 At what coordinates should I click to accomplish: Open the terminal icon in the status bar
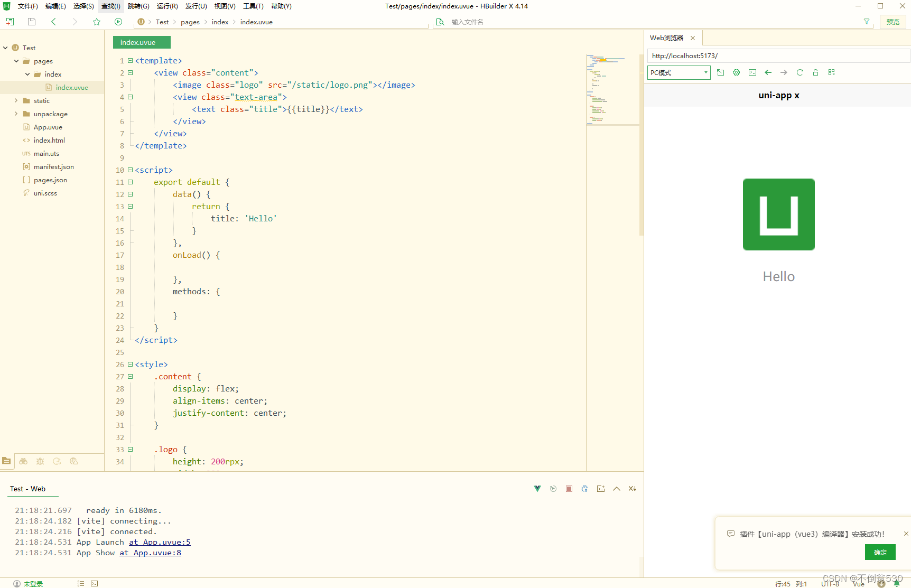pyautogui.click(x=95, y=584)
